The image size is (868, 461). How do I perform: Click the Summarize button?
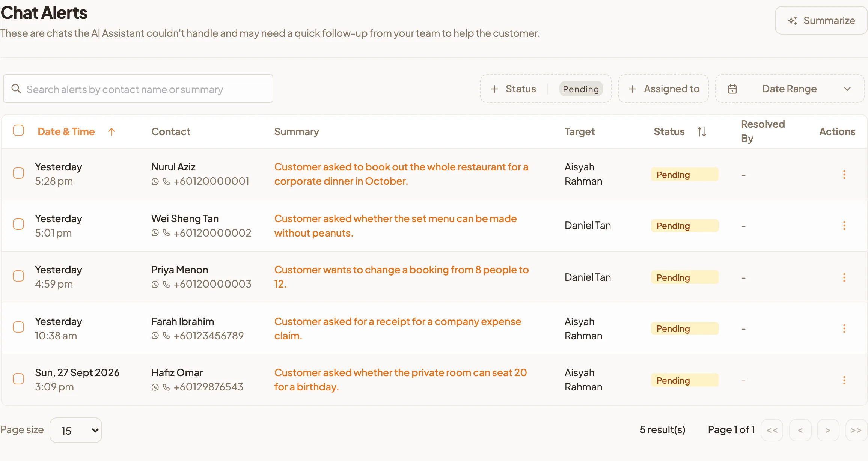tap(821, 20)
